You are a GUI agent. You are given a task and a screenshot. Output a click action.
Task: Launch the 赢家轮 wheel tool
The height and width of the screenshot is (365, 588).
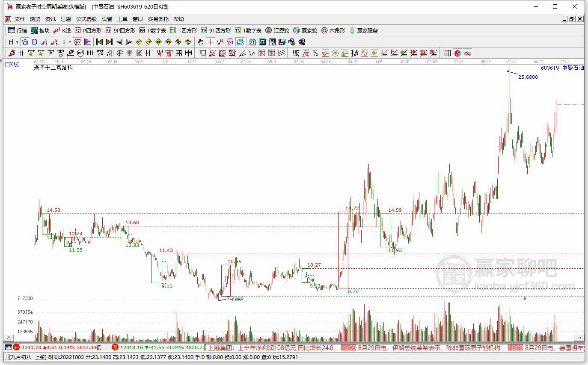point(305,30)
